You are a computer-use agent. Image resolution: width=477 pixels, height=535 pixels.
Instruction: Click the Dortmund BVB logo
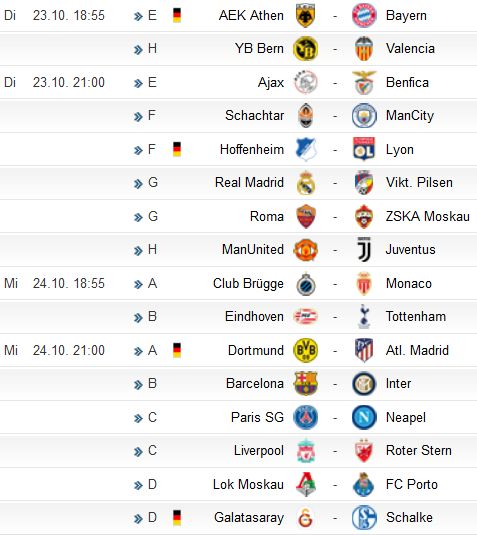(305, 350)
